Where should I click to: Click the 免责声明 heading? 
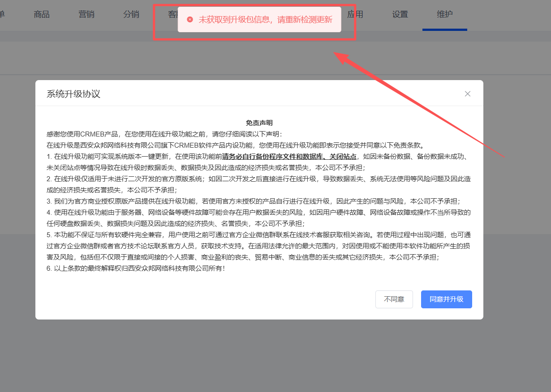tap(259, 123)
